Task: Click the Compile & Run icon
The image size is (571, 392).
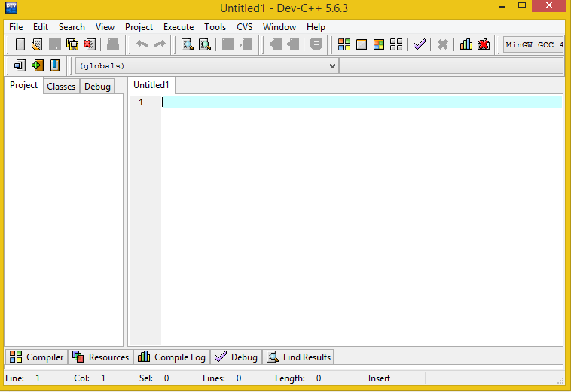Action: tap(379, 44)
